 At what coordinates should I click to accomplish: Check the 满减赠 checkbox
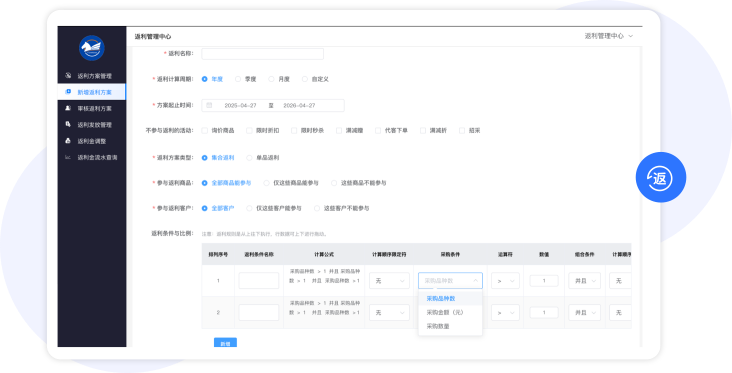[339, 130]
